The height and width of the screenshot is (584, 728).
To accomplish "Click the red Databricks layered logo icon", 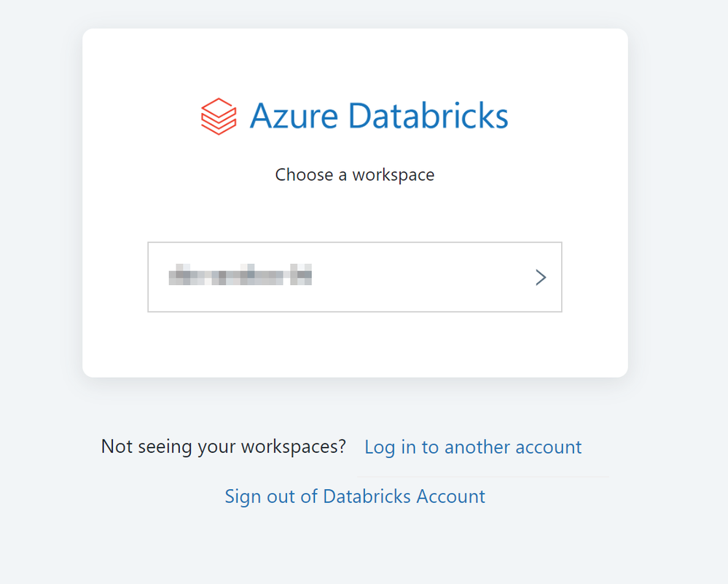I will coord(219,117).
